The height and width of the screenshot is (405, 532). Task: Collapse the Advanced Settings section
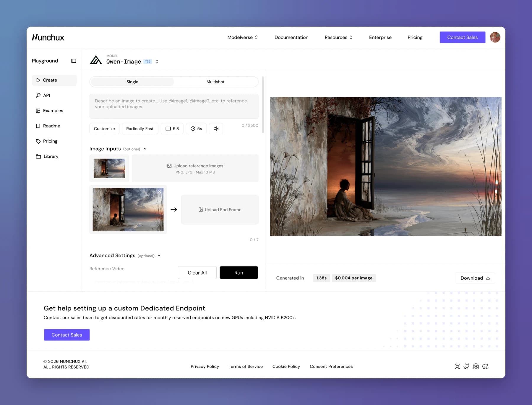coord(159,256)
